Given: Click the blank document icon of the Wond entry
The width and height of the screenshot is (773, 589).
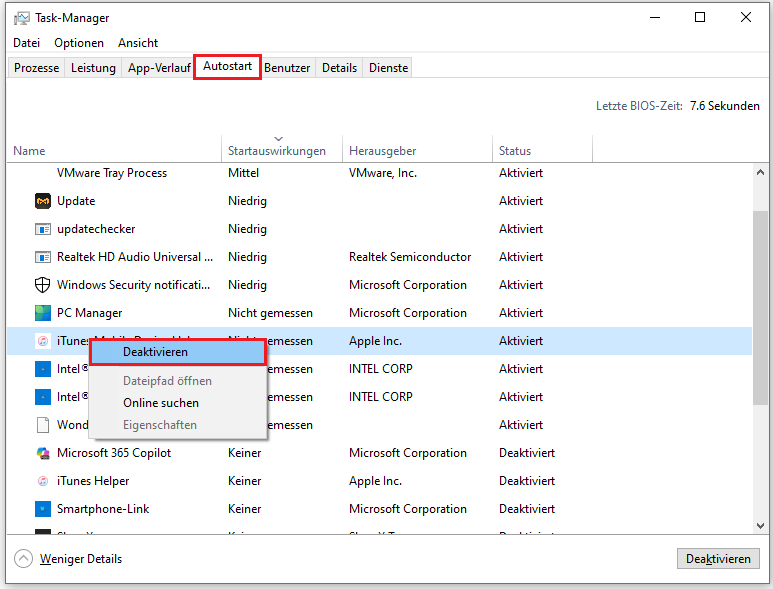Looking at the screenshot, I should click(x=43, y=425).
